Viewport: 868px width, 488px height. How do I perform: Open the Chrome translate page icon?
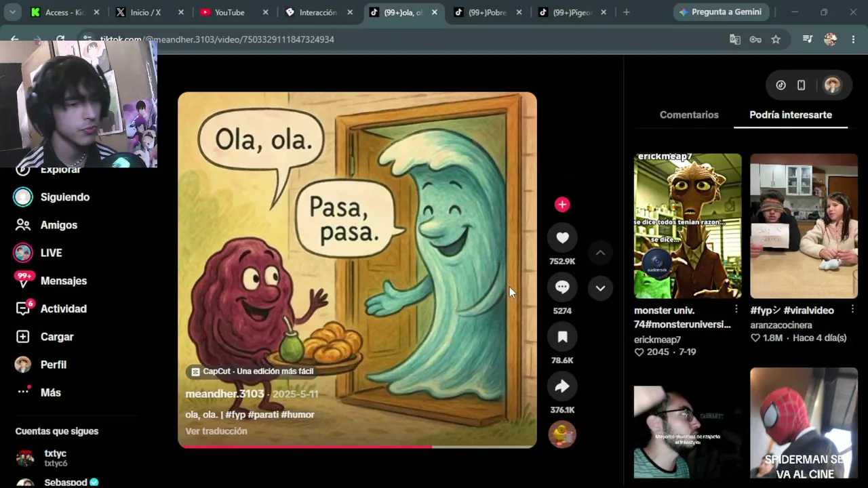[735, 39]
